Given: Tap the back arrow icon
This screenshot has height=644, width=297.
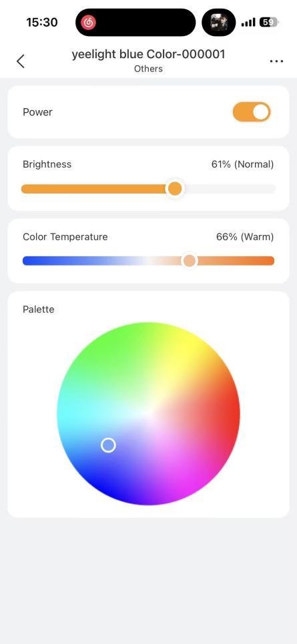Looking at the screenshot, I should (x=21, y=61).
